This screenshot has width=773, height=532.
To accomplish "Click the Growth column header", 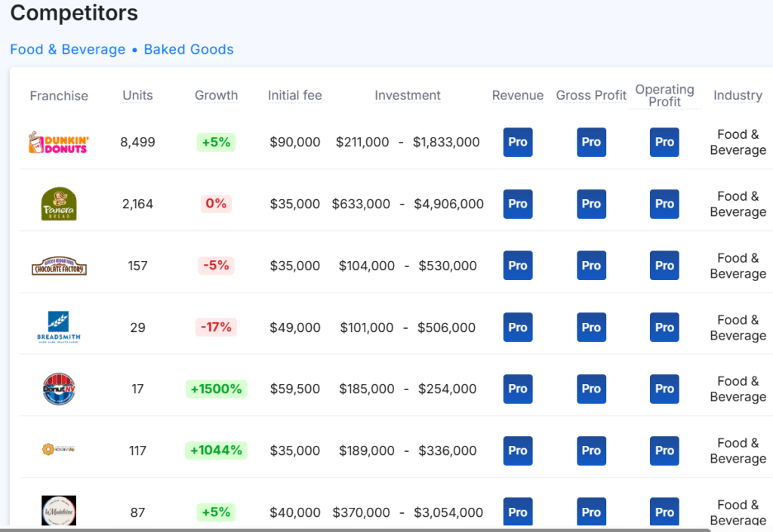I will (x=216, y=96).
